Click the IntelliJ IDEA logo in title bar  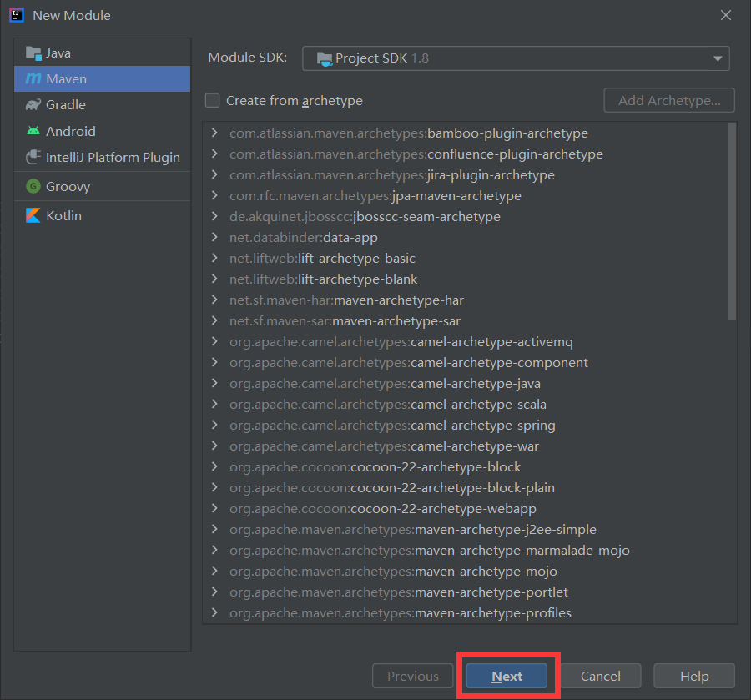tap(17, 15)
